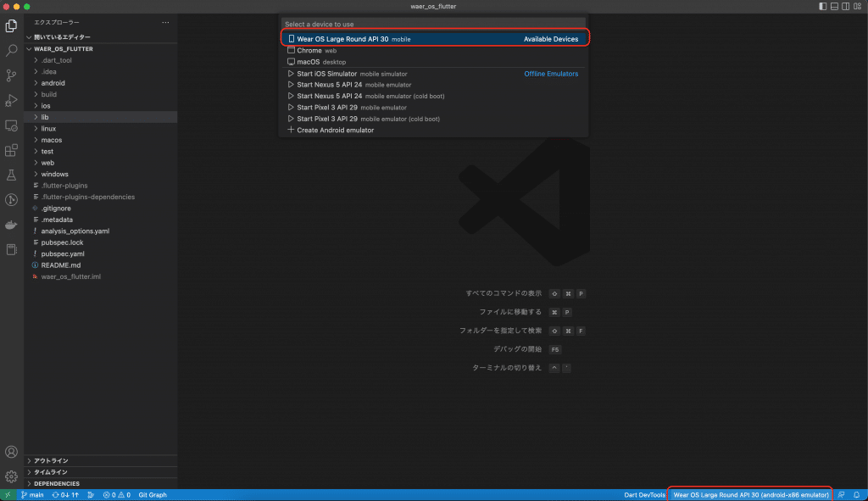This screenshot has width=868, height=501.
Task: Expand the web folder
Action: [x=101, y=163]
